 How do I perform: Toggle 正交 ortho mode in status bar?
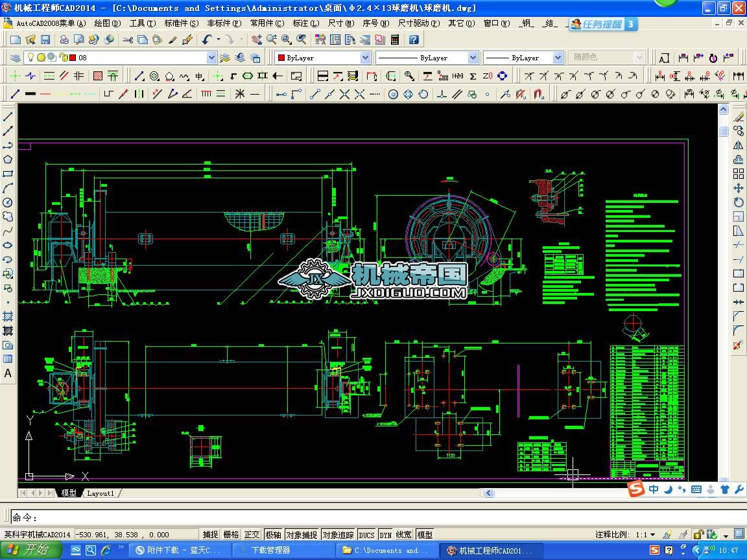(x=252, y=535)
